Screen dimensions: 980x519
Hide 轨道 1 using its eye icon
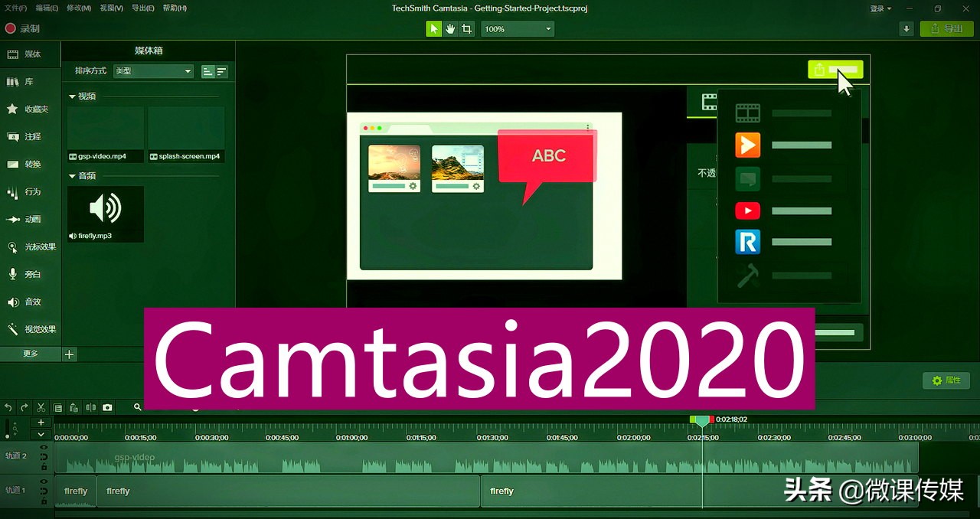pos(44,481)
